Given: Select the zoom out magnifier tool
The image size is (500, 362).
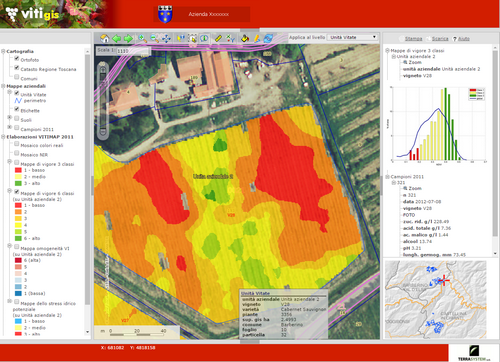Looking at the screenshot, I should (x=155, y=38).
